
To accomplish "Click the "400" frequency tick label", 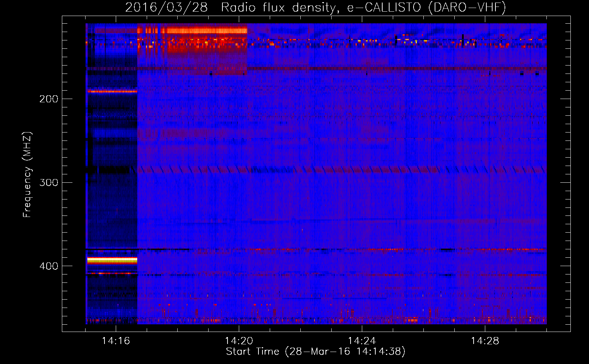I will tap(49, 266).
